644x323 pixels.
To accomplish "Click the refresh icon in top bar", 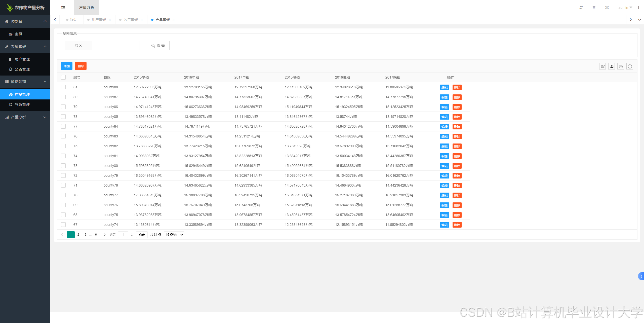I will pyautogui.click(x=581, y=8).
